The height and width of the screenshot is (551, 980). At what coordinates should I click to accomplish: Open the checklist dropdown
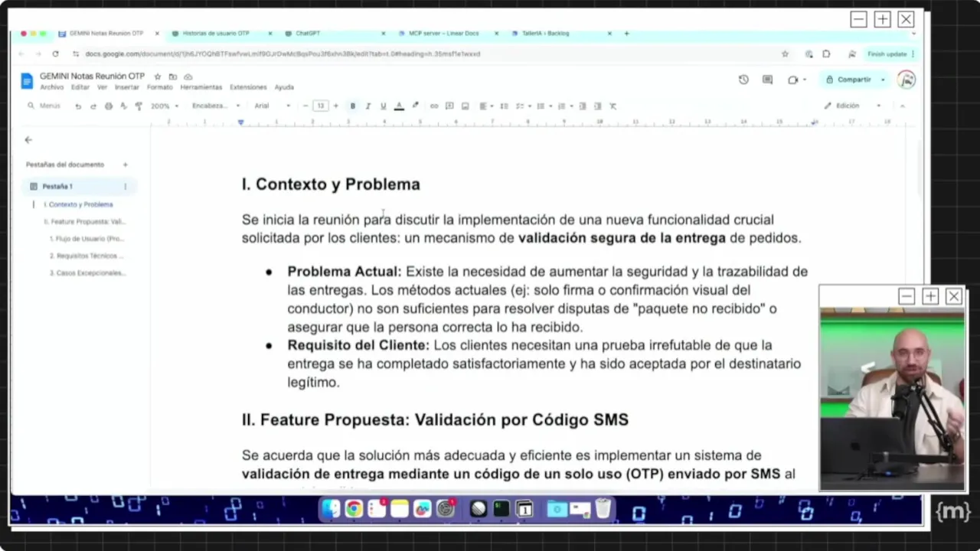point(524,106)
